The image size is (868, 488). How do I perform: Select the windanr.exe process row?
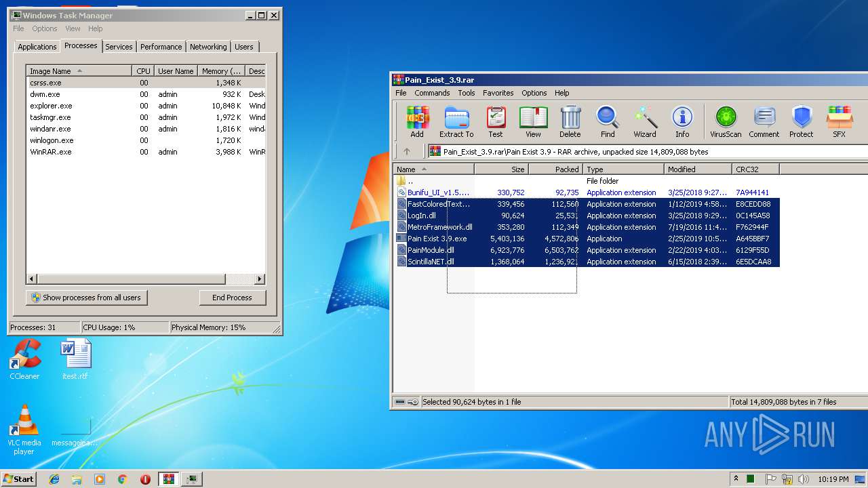[x=146, y=129]
